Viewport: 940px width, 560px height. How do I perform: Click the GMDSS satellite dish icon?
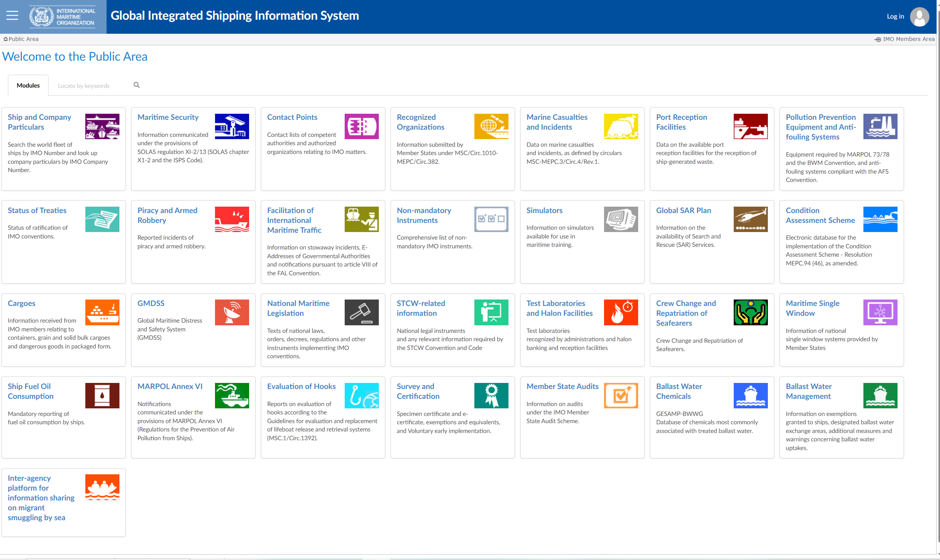[x=232, y=312]
